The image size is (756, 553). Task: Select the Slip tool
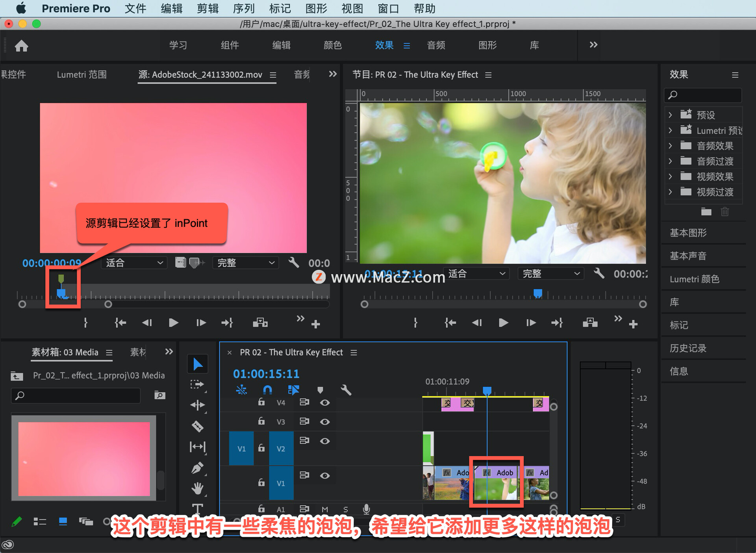pyautogui.click(x=197, y=447)
